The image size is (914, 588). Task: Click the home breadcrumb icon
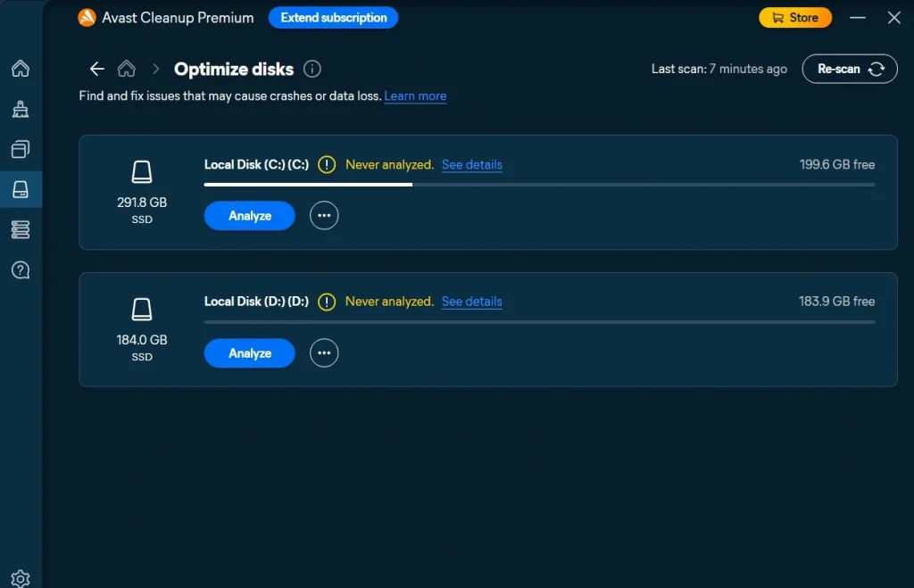pos(127,69)
